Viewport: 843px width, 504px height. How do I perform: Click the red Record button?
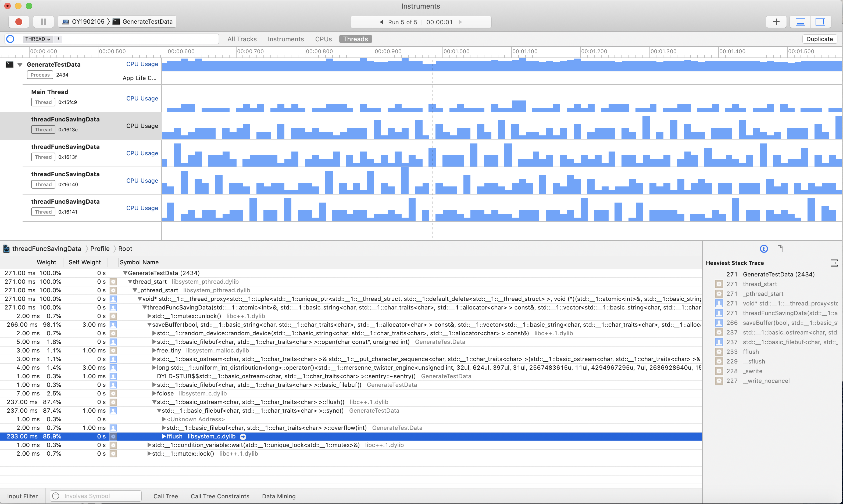point(19,22)
